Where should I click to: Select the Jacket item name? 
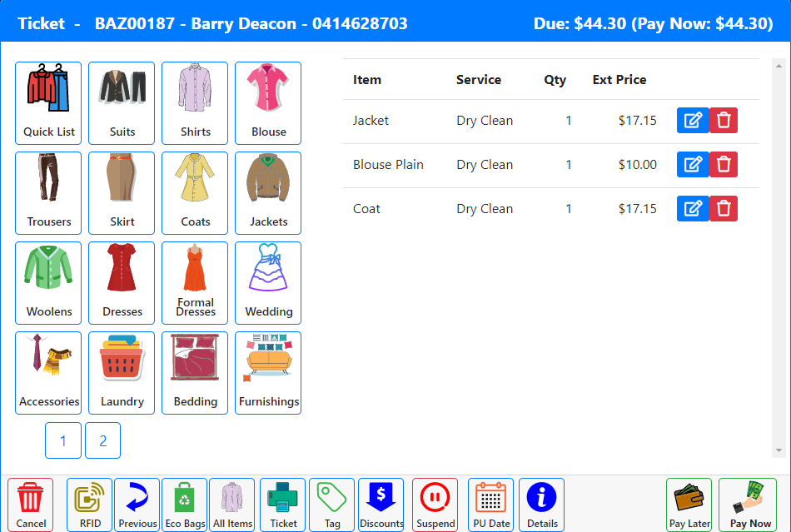click(x=371, y=121)
